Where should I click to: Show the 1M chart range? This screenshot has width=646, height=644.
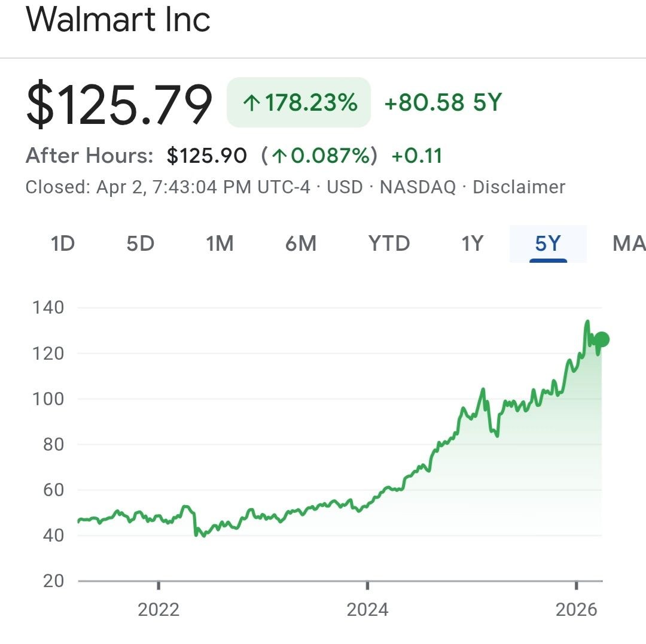tap(220, 244)
